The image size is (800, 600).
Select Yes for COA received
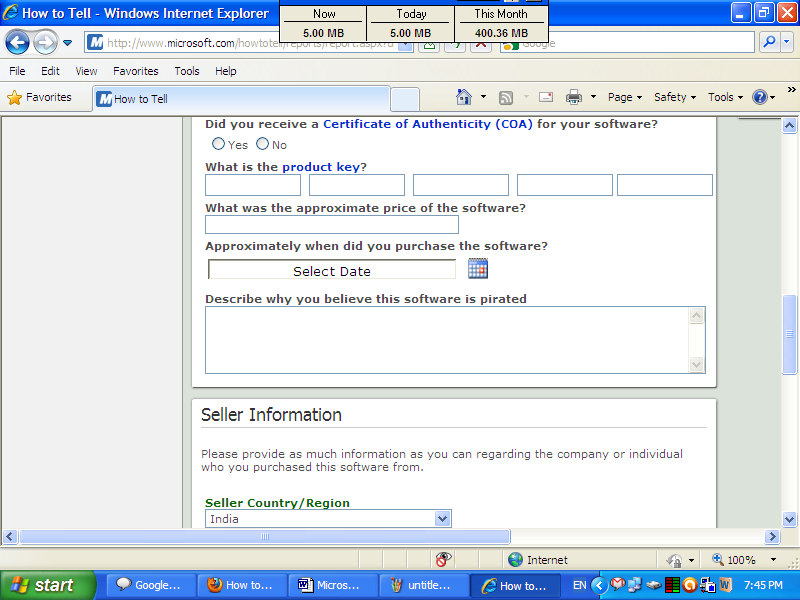pos(218,144)
